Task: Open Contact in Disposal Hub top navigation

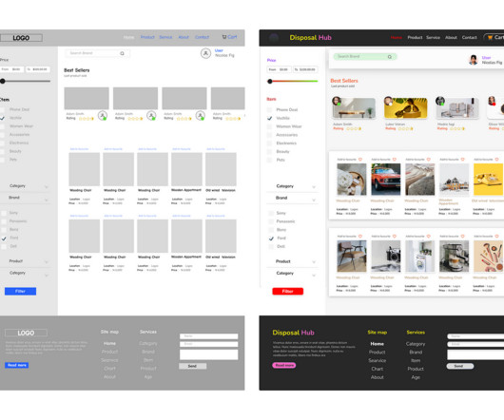Action: (x=469, y=38)
